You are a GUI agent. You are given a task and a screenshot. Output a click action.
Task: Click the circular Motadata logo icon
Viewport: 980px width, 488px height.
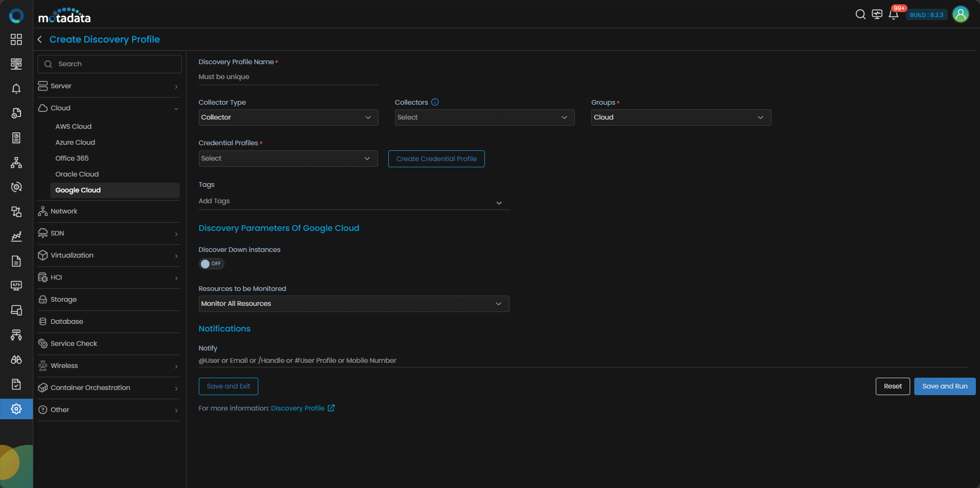click(16, 16)
